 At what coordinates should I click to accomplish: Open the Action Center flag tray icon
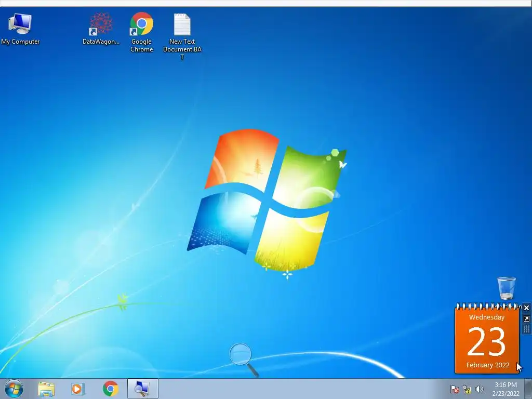454,389
